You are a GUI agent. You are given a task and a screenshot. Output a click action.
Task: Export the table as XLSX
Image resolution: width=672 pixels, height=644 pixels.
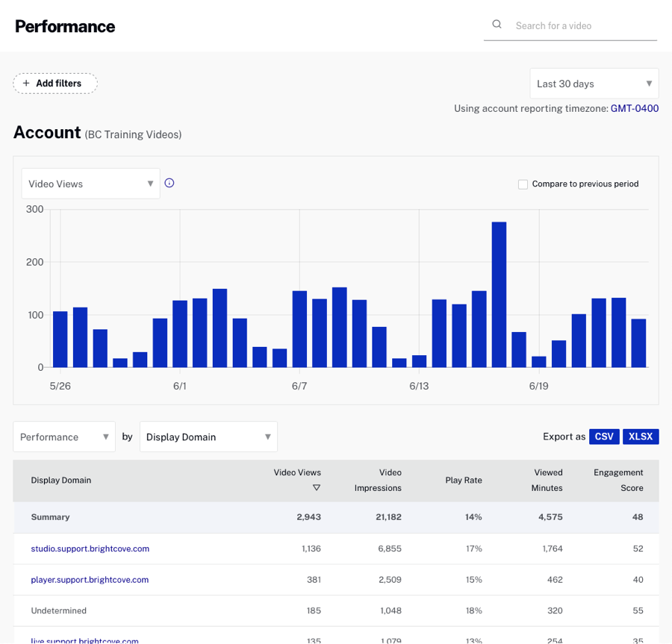click(x=641, y=437)
